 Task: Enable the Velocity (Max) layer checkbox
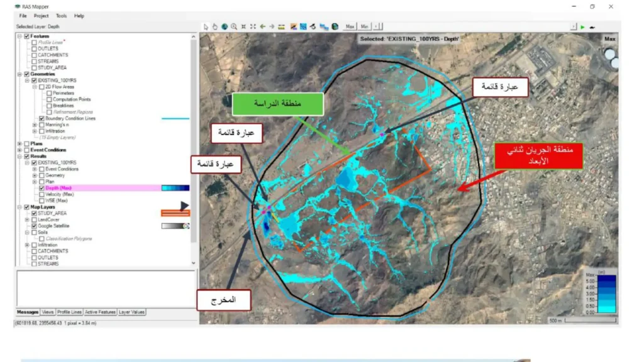point(42,194)
